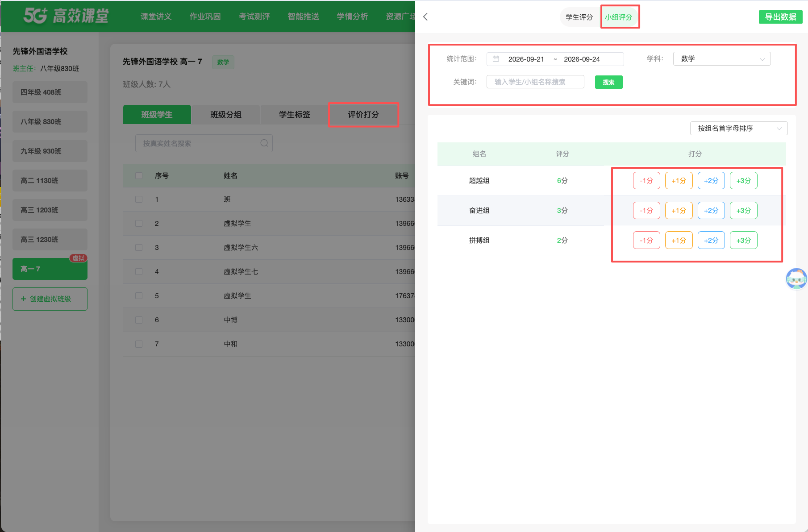Open the 班级分组 tab

click(226, 115)
